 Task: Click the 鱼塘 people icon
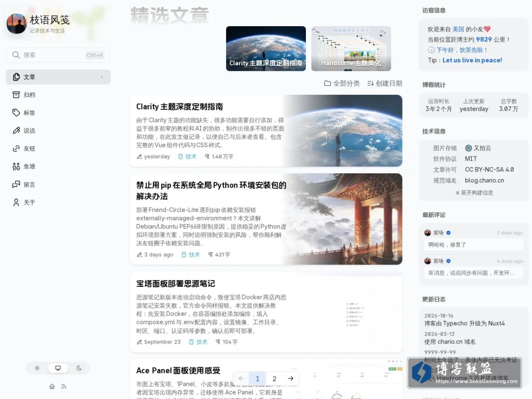pos(16,167)
